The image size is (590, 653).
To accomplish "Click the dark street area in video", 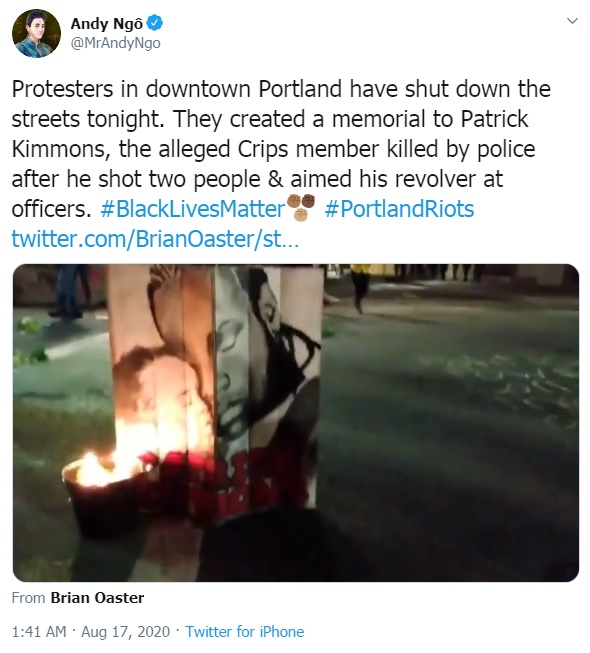I will pos(450,437).
